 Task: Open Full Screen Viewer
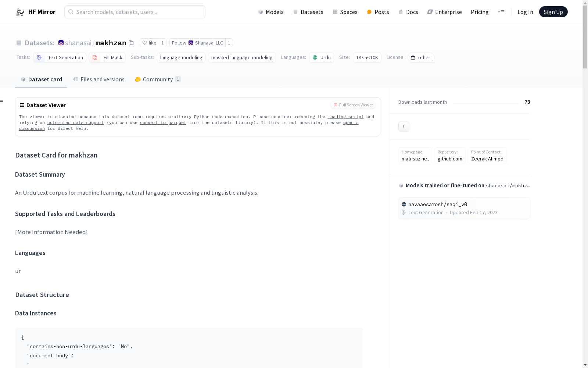click(x=353, y=105)
